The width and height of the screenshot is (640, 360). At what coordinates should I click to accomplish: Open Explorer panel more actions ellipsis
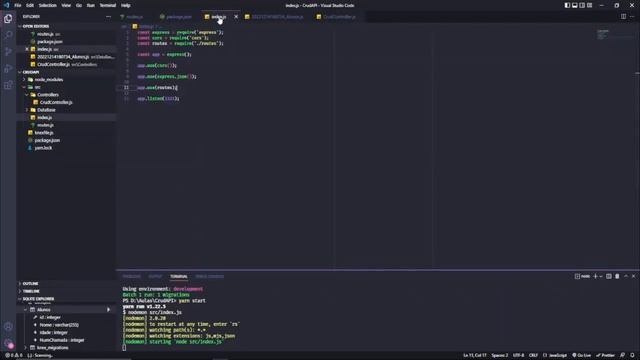108,17
